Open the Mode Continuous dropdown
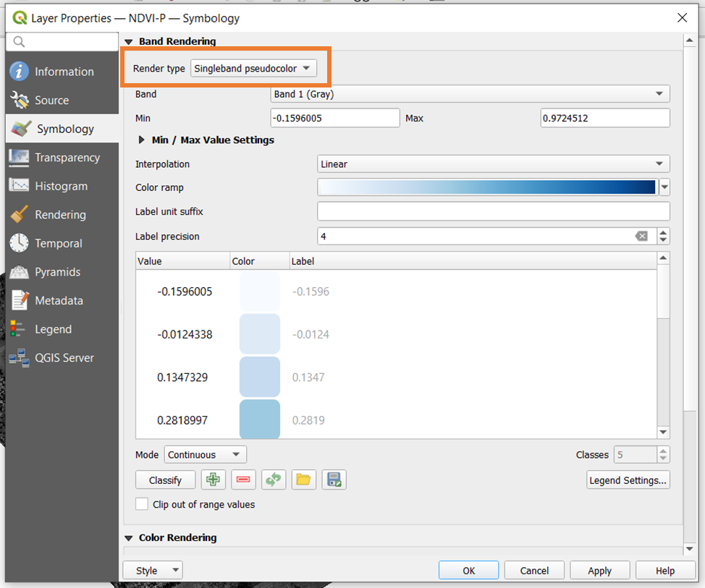The image size is (705, 588). pos(205,455)
